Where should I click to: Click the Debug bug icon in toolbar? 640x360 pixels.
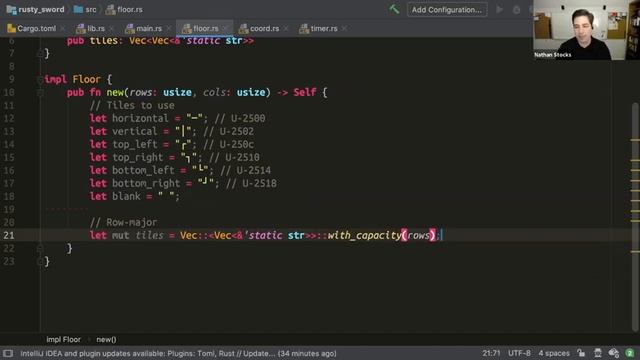click(x=516, y=9)
